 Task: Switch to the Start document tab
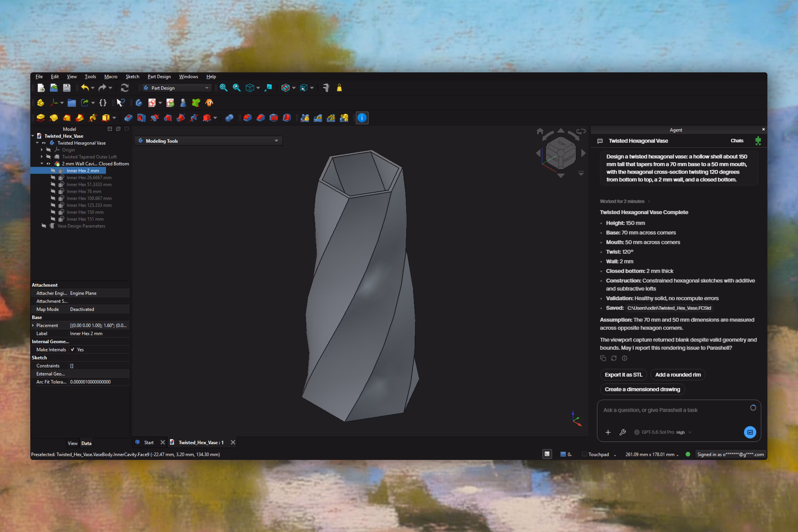pyautogui.click(x=149, y=442)
